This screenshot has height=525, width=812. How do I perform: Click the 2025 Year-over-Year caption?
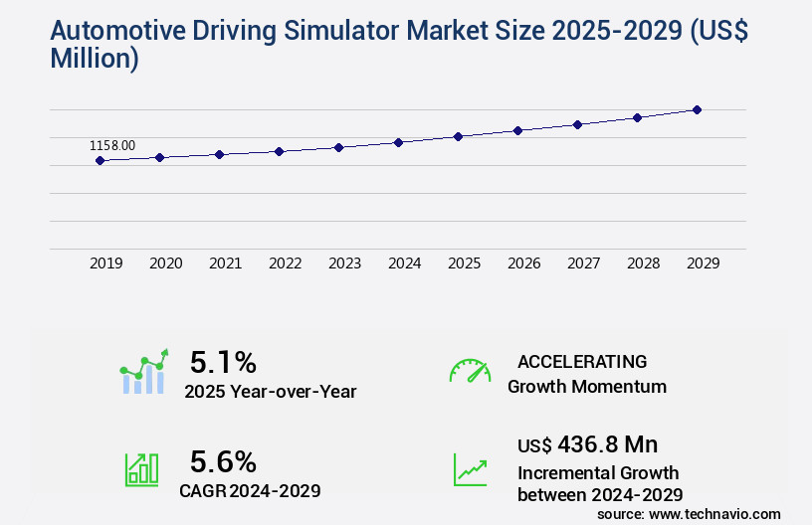click(270, 392)
